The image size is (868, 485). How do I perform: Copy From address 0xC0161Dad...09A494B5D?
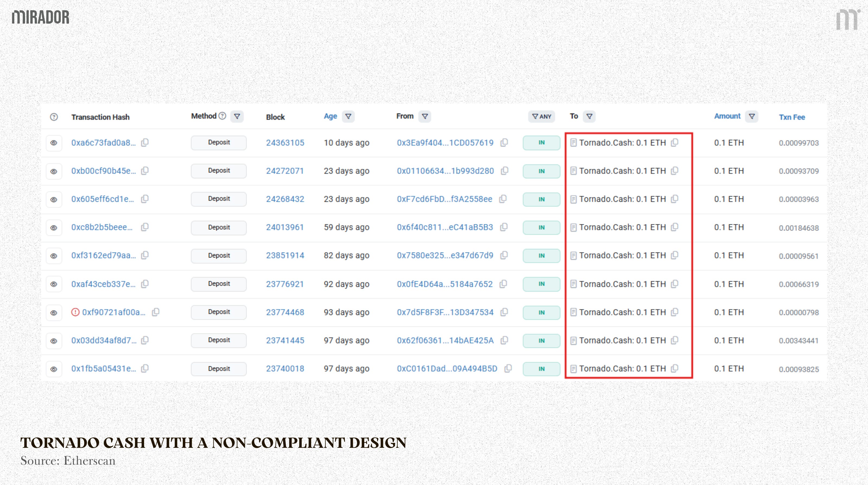(508, 369)
